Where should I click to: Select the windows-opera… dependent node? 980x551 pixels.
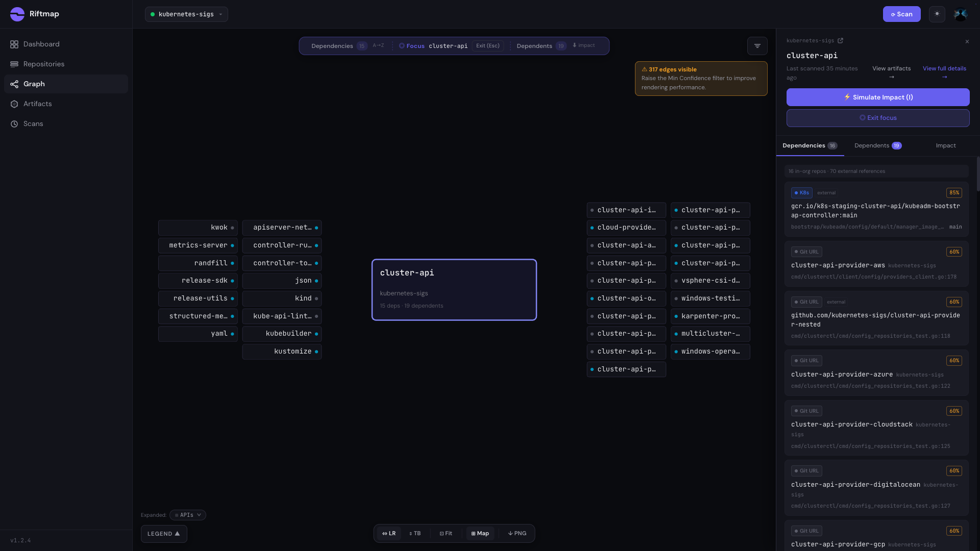tap(710, 352)
